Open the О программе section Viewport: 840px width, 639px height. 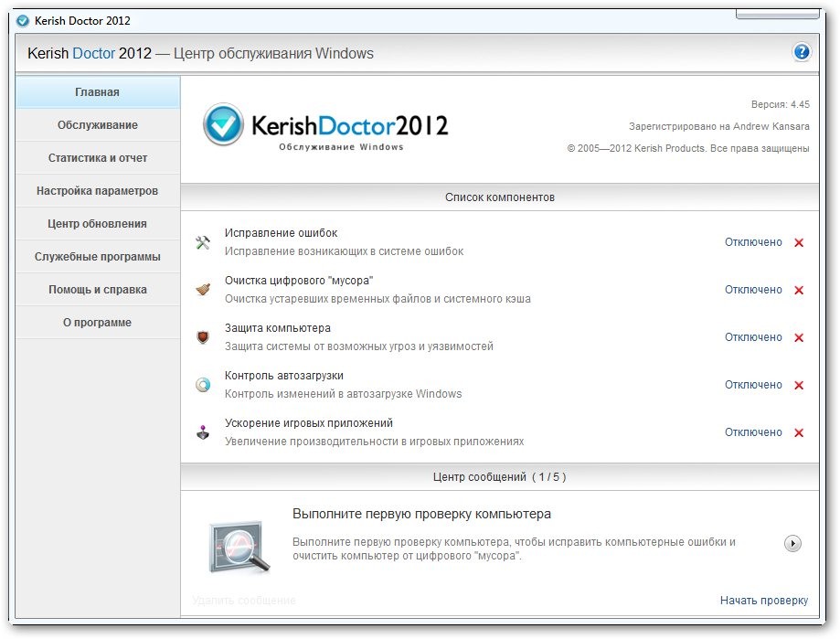click(x=98, y=323)
